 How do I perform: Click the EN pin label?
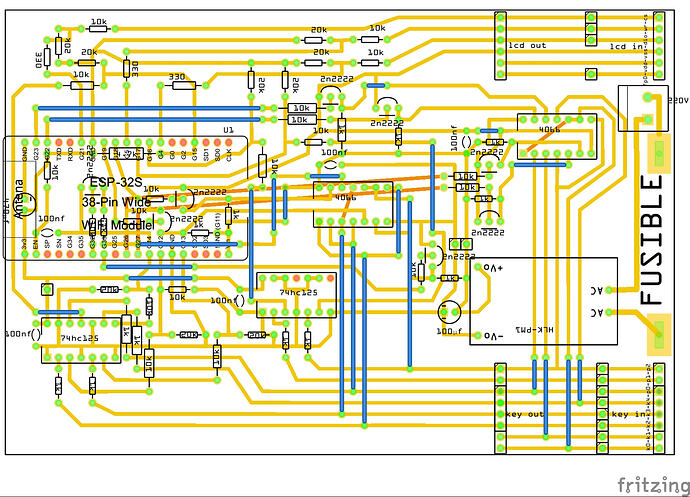(36, 243)
